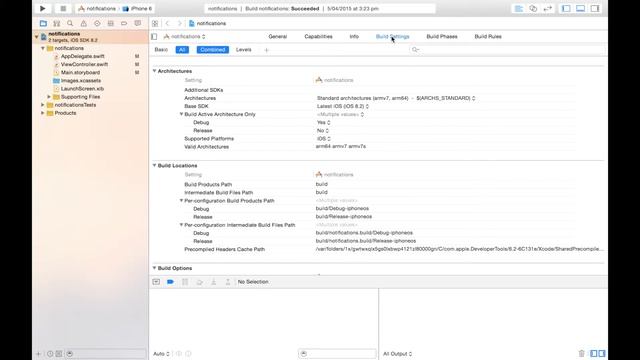Collapse Per-configuration Intermediate Build Files Path
Viewport: 640px width, 360px height.
(181, 225)
